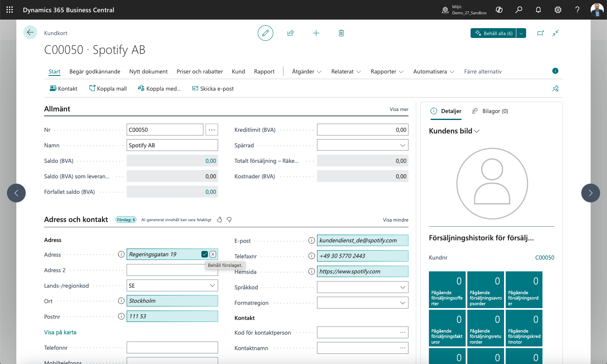Click thumbs down on AI suggestions
Image resolution: width=607 pixels, height=364 pixels.
tap(229, 220)
